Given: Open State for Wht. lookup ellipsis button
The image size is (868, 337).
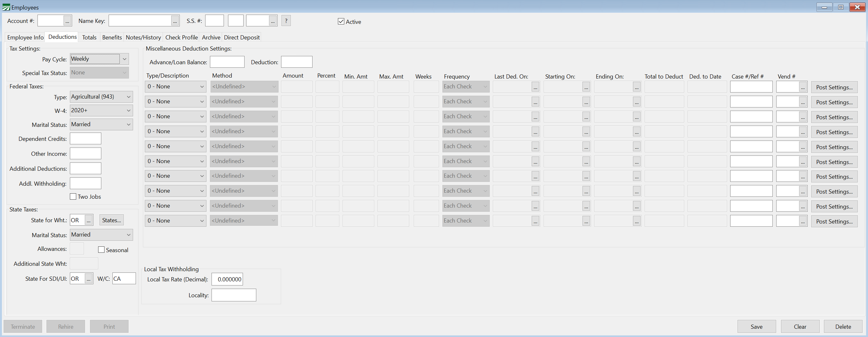Looking at the screenshot, I should [x=89, y=220].
